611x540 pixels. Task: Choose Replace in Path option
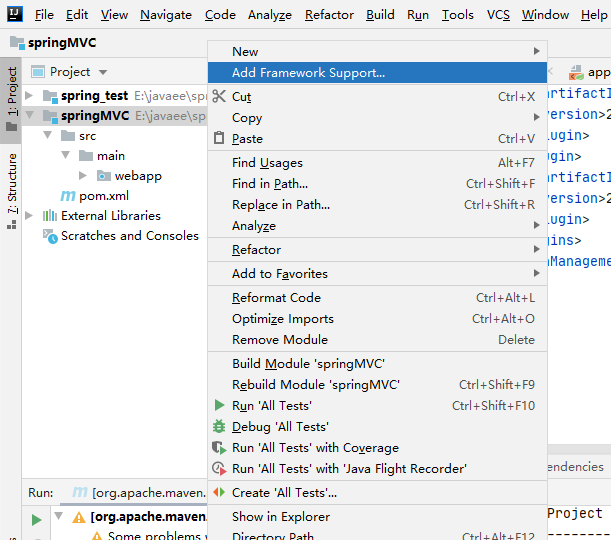point(377,205)
